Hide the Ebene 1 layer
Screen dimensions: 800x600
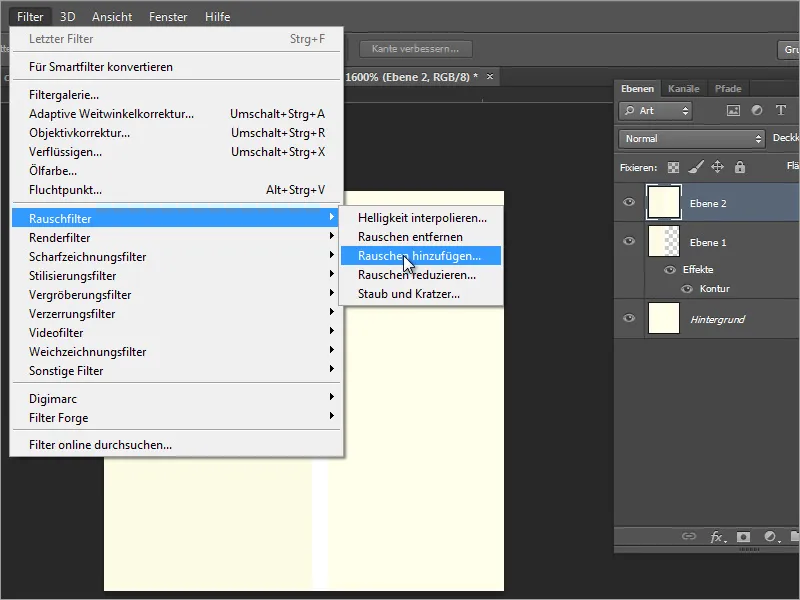(629, 241)
